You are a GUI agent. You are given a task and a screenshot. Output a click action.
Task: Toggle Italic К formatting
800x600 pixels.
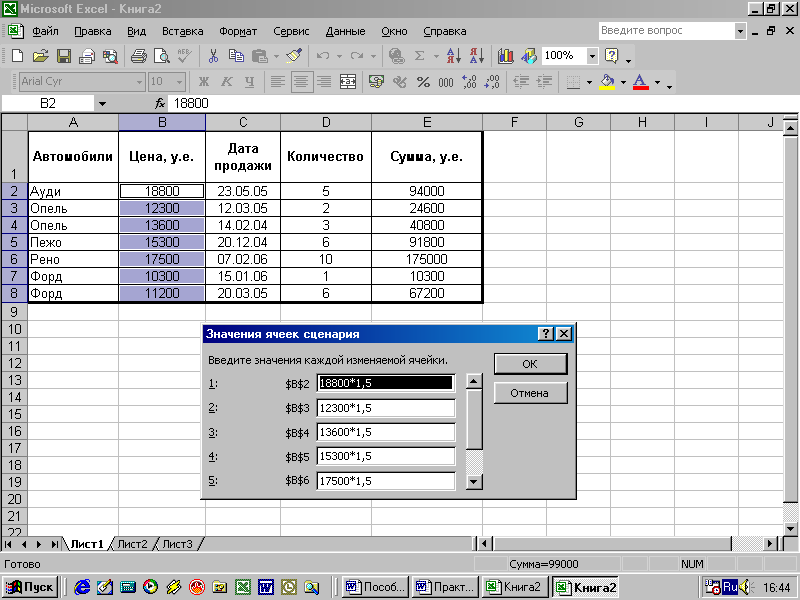tap(227, 82)
